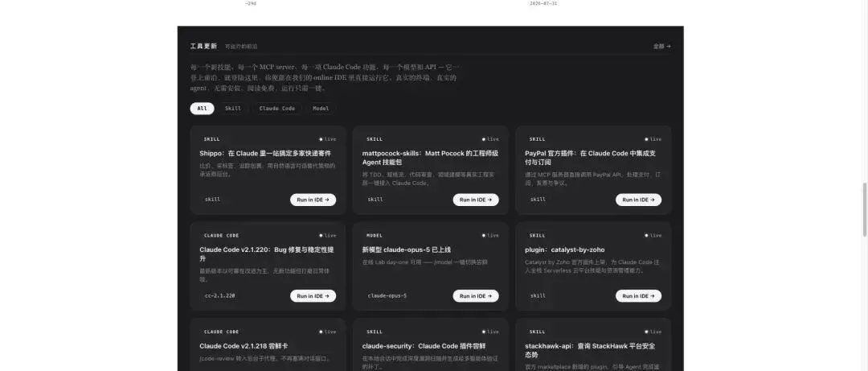Click SKILL label on claude-security card
The height and width of the screenshot is (371, 868).
click(x=375, y=332)
